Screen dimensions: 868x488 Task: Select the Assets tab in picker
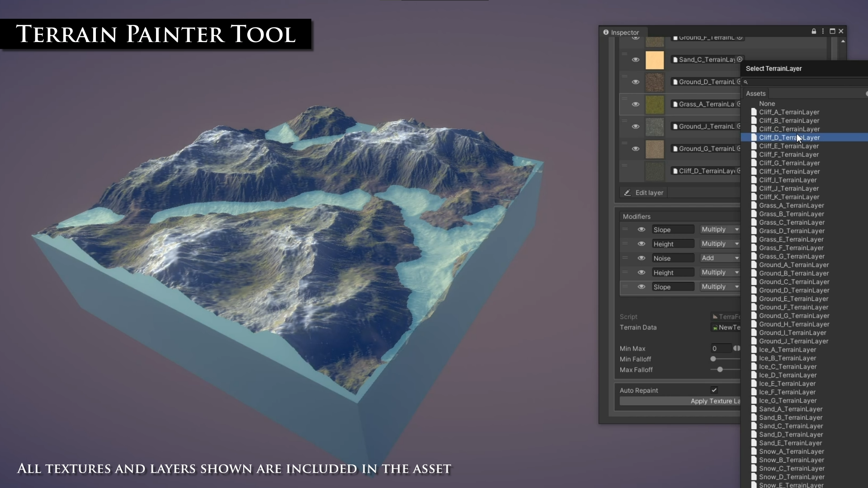[755, 94]
